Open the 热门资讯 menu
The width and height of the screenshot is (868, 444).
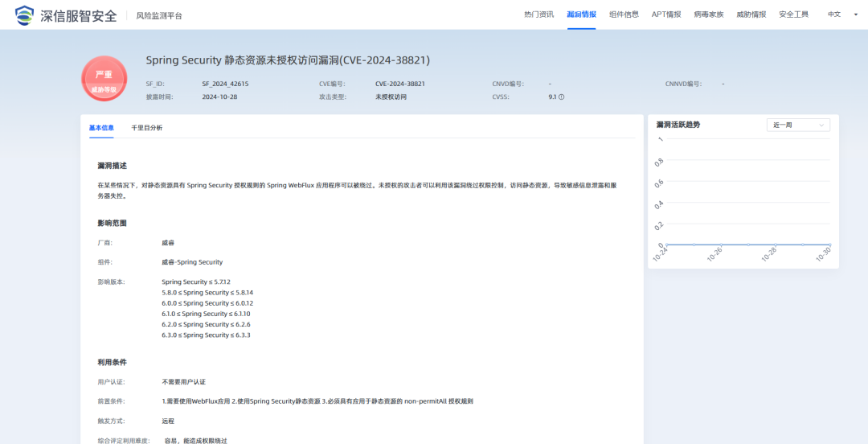[x=538, y=14]
